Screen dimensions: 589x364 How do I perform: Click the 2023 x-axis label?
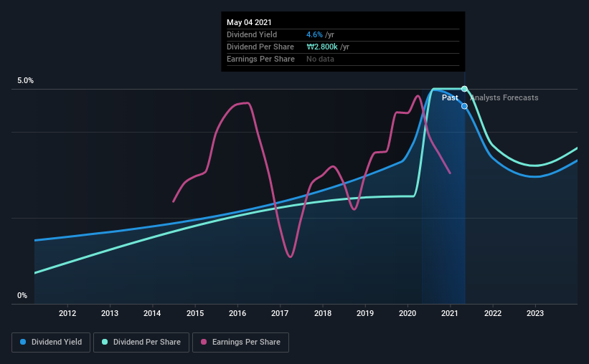535,313
